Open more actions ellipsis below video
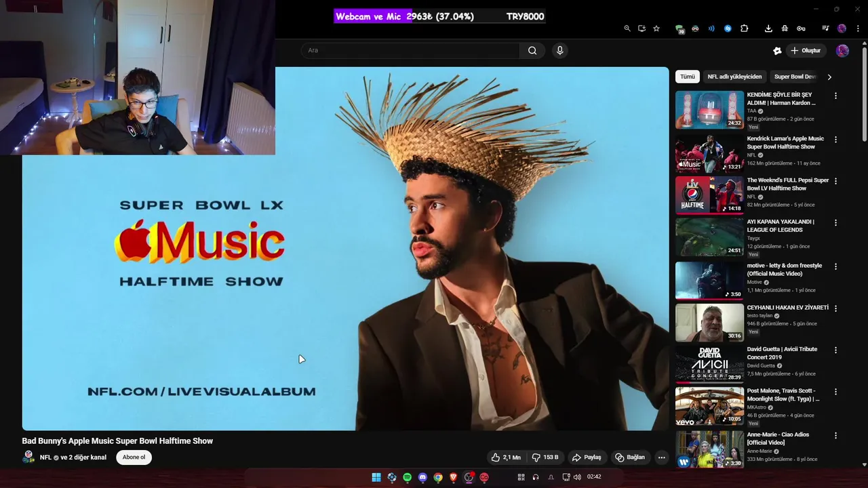The width and height of the screenshot is (868, 488). point(662,457)
